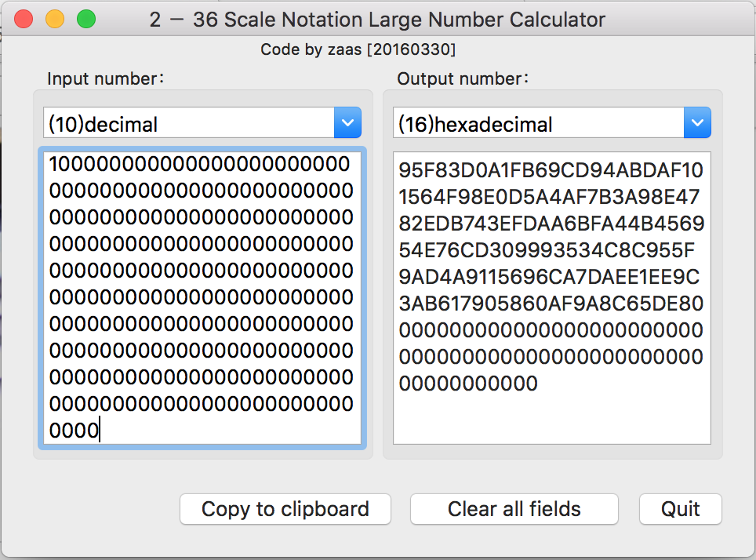This screenshot has width=756, height=560.
Task: Open the (10)decimal combo box
Action: 188,124
